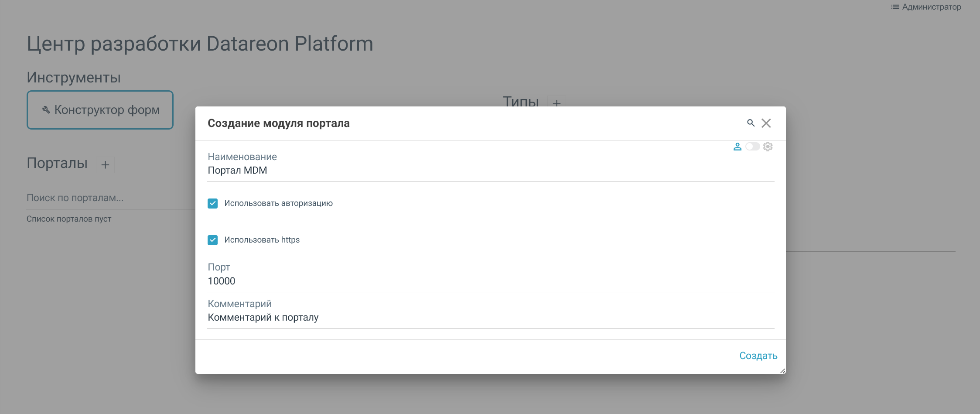The image size is (980, 414).
Task: Close the portal module creation dialog
Action: click(x=766, y=123)
